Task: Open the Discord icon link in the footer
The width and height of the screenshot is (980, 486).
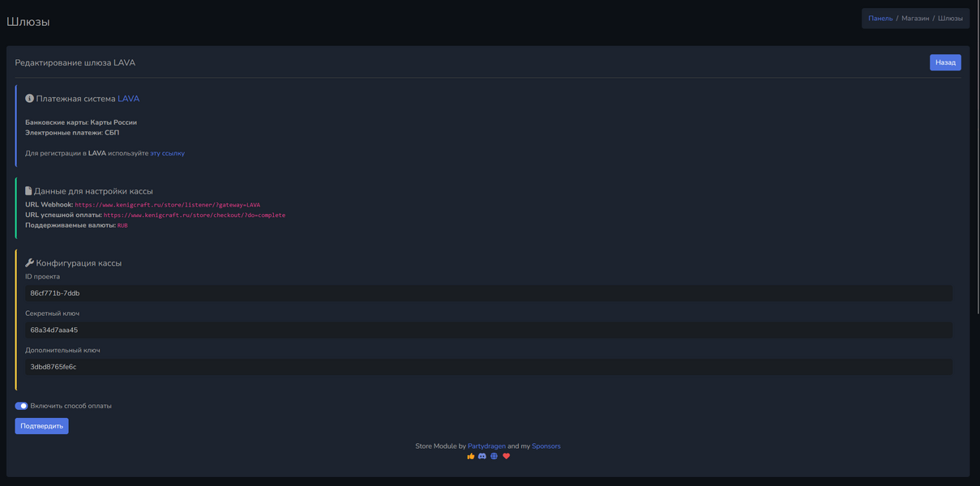Action: coord(482,456)
